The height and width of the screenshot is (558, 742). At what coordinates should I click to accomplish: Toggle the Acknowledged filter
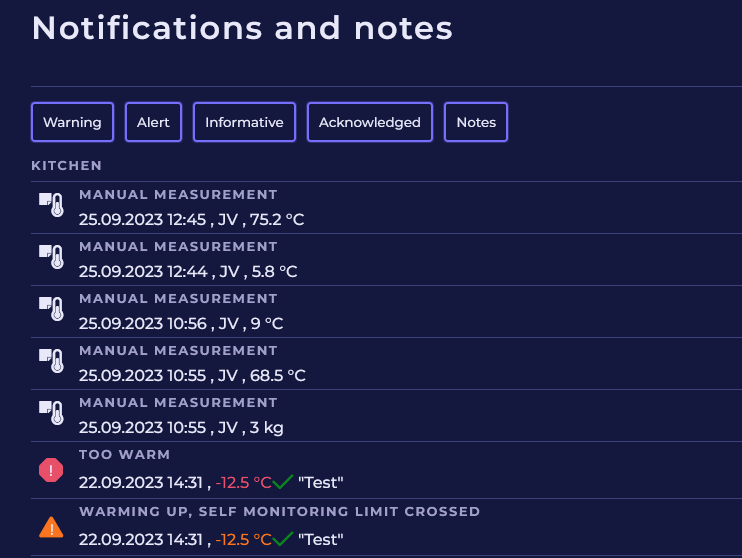click(369, 122)
